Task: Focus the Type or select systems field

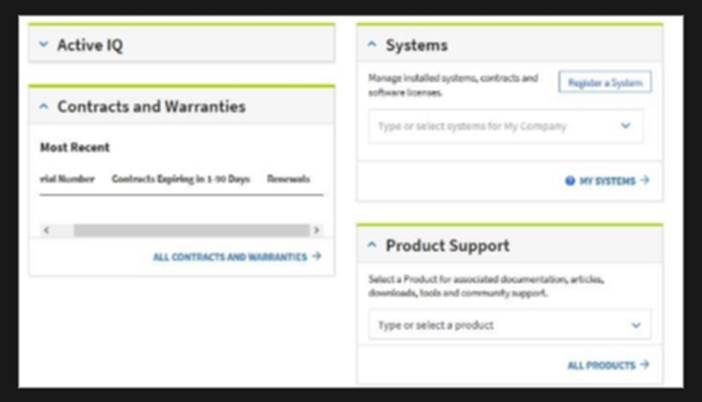Action: pyautogui.click(x=505, y=126)
